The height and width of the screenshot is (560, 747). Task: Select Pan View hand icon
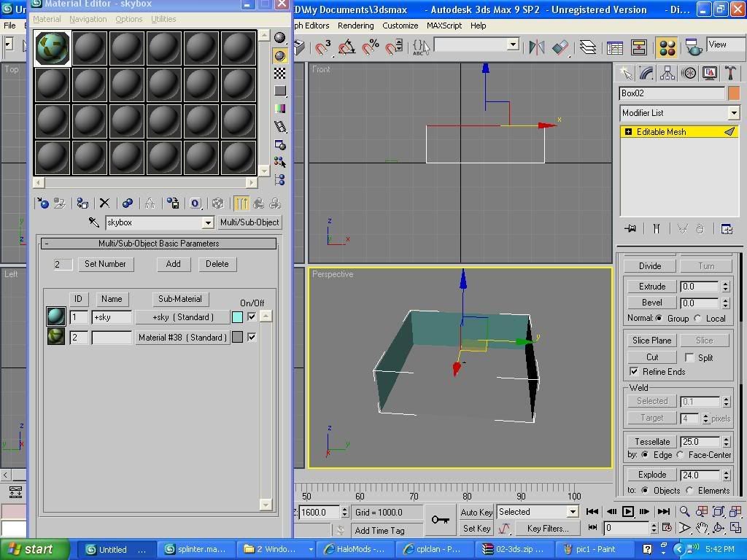click(701, 528)
